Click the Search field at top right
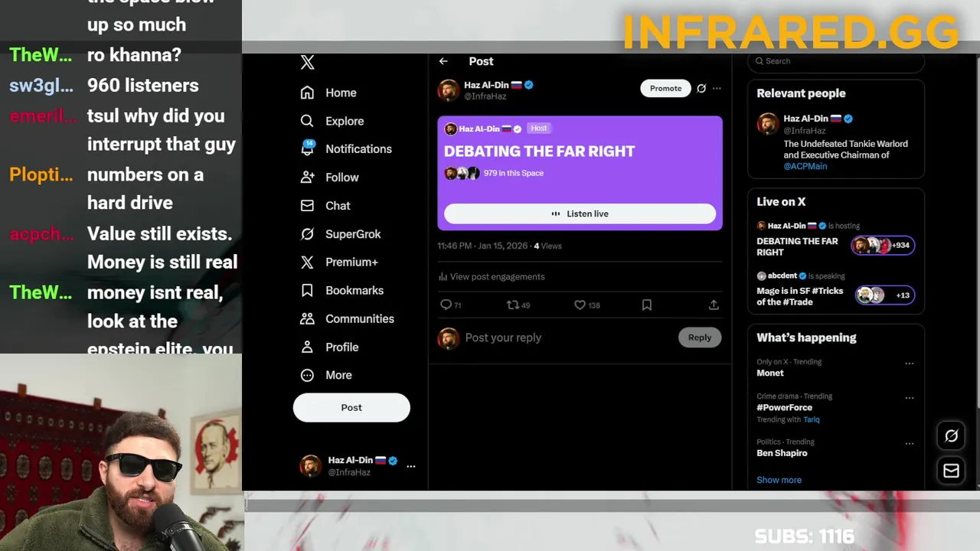The height and width of the screenshot is (551, 980). [836, 61]
